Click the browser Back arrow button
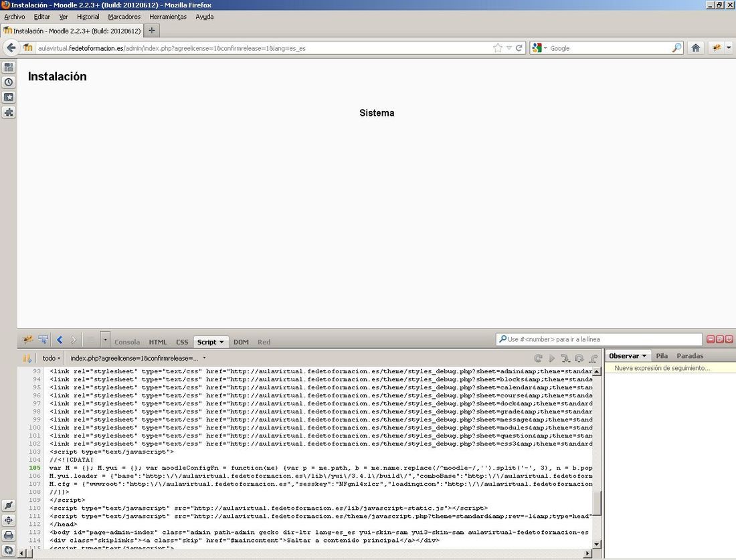 click(x=11, y=48)
